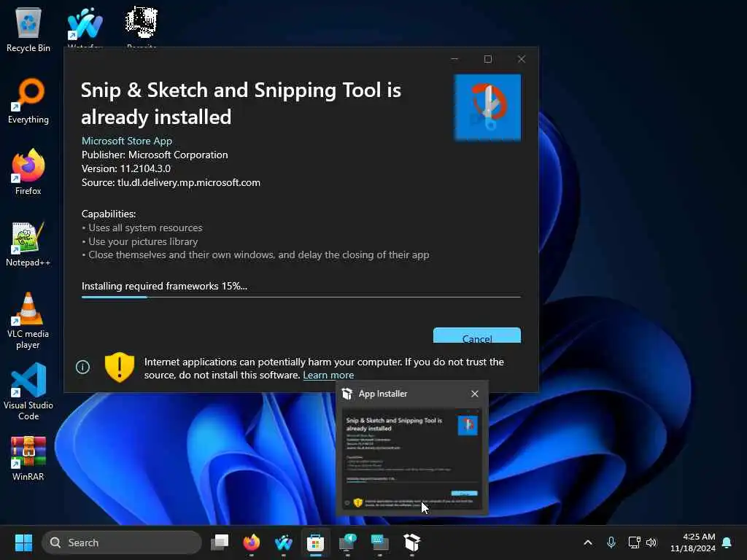The image size is (747, 560).
Task: Click the 'App Installer' preview title label
Action: point(383,394)
